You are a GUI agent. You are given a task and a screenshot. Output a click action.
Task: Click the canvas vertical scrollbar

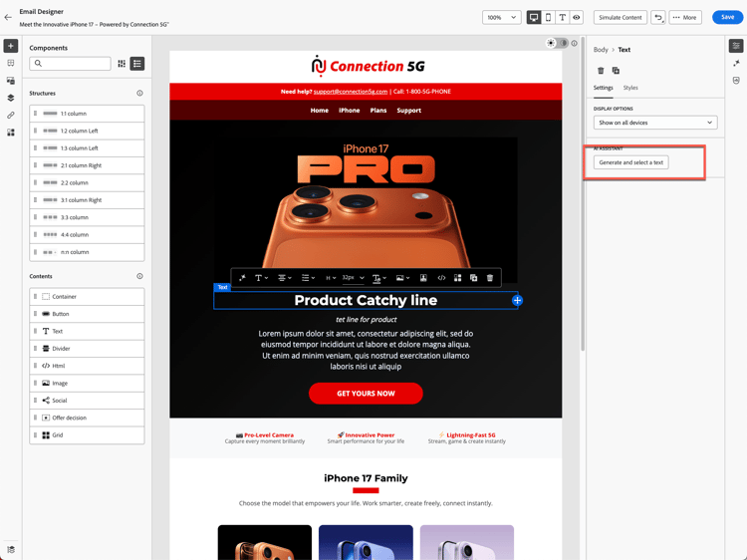coord(583,193)
